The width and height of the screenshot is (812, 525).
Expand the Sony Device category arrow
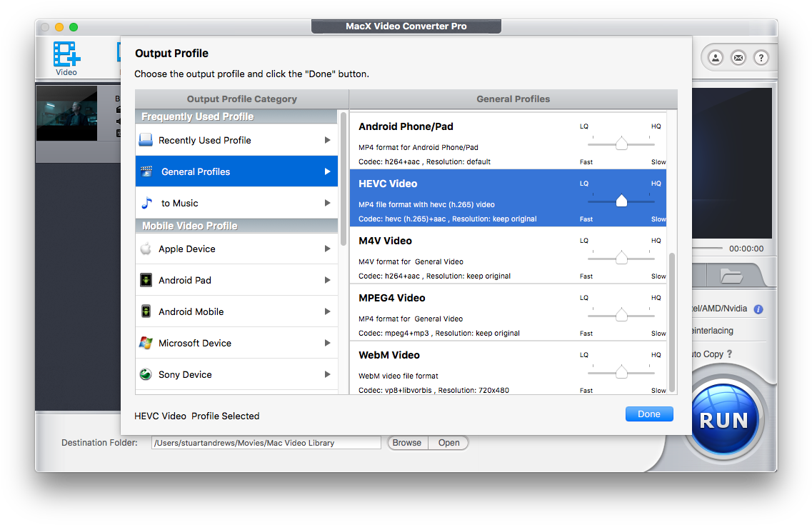pyautogui.click(x=327, y=374)
